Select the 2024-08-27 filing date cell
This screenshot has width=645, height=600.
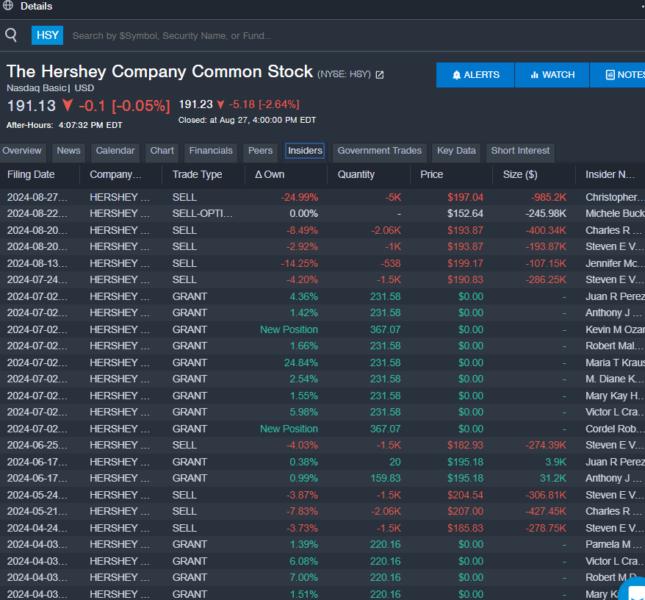(37, 197)
